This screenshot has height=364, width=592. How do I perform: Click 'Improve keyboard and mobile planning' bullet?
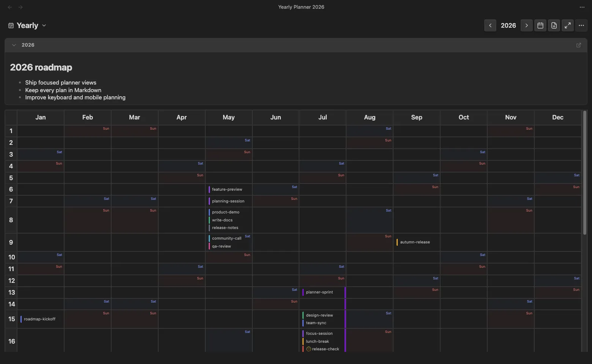(x=75, y=97)
